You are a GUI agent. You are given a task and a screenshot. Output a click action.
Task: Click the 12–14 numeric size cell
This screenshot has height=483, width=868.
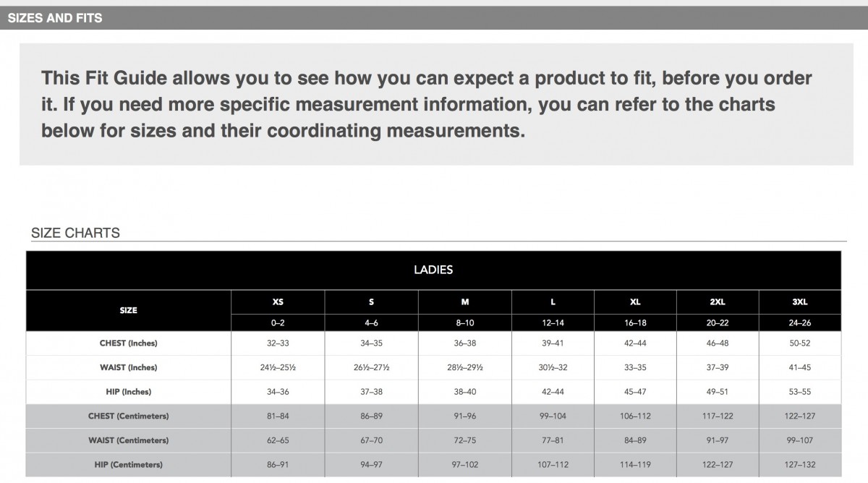[x=553, y=323]
